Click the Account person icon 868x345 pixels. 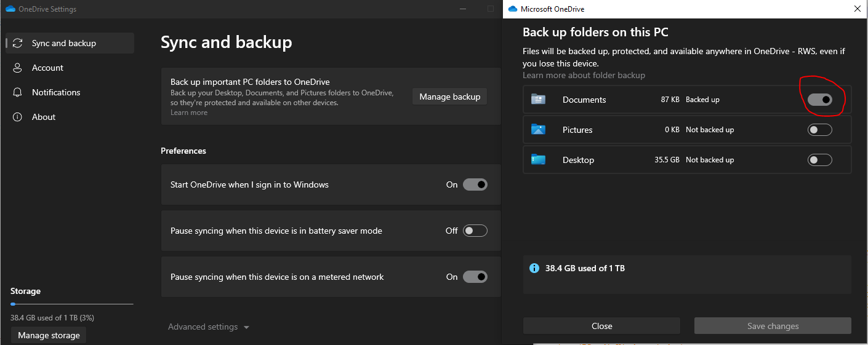pos(18,68)
